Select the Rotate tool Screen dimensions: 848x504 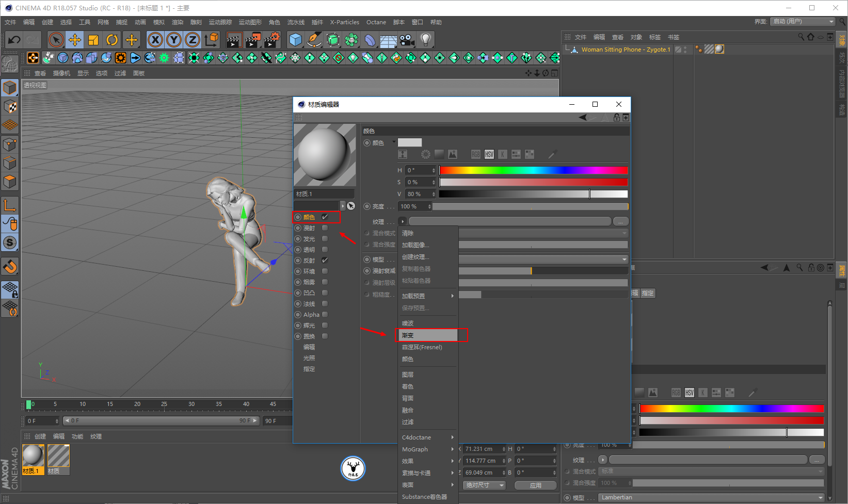coord(112,40)
